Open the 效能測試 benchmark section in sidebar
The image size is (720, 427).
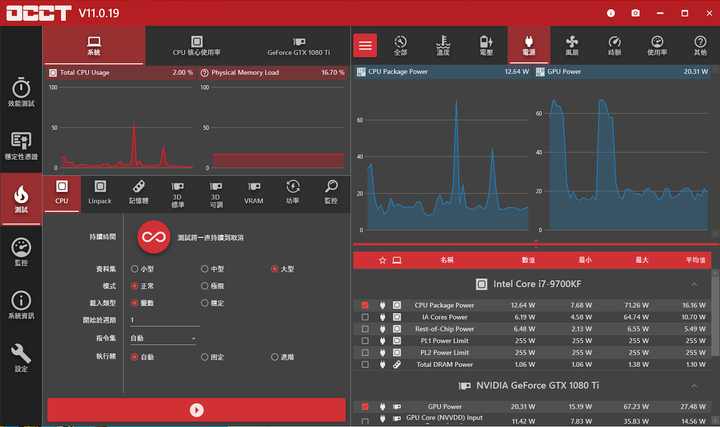pos(21,92)
